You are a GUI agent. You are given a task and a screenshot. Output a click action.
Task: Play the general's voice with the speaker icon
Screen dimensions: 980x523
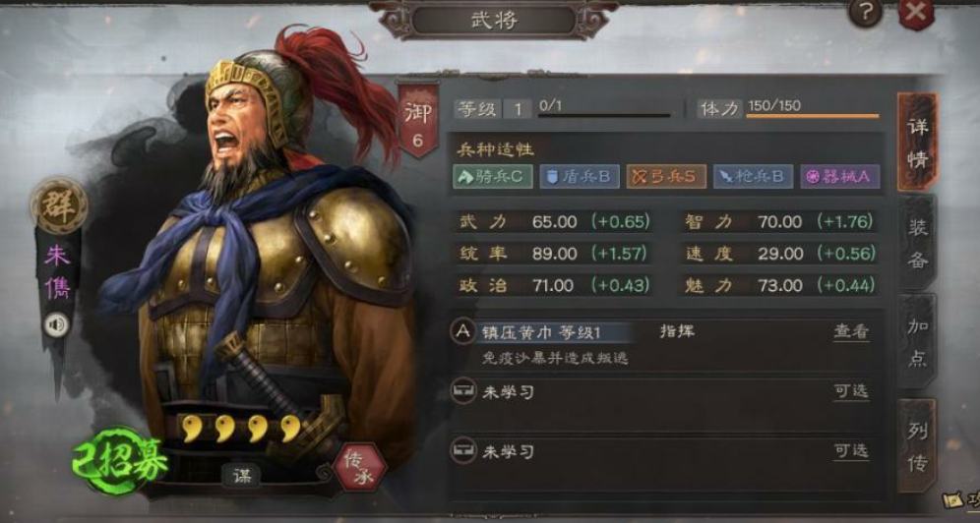click(x=56, y=324)
